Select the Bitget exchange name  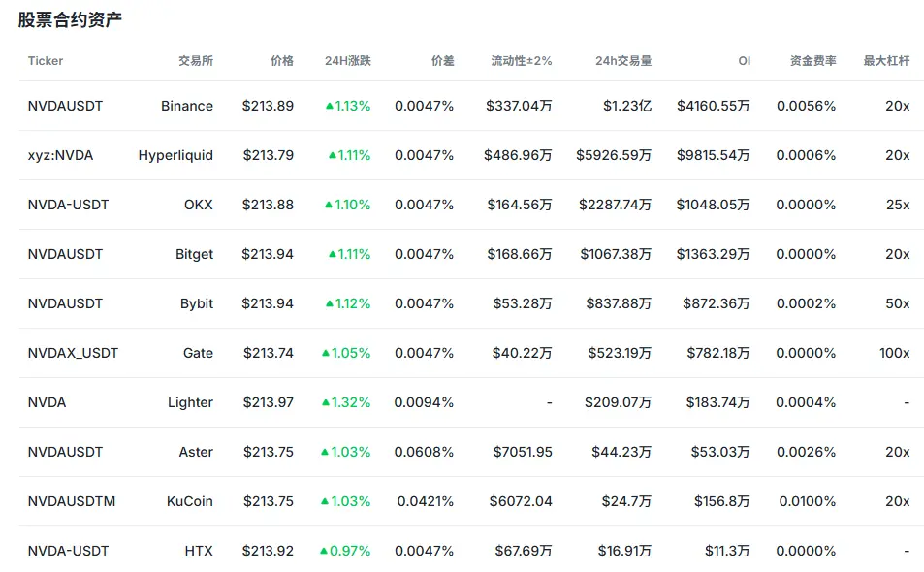pos(195,254)
